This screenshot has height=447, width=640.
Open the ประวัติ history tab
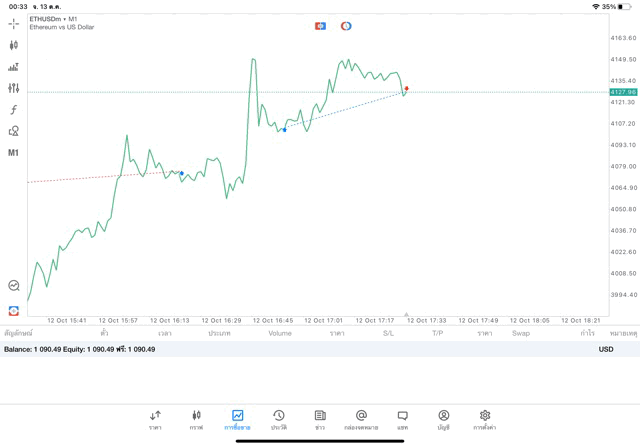coord(279,420)
